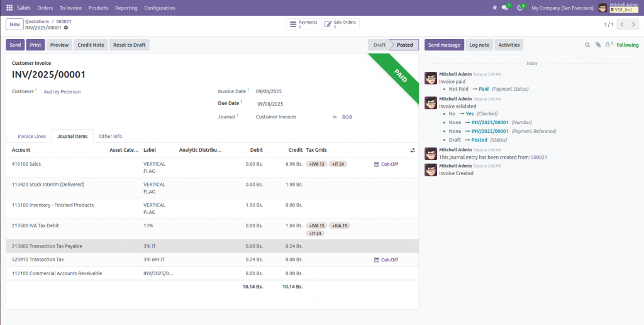The height and width of the screenshot is (325, 644).
Task: Switch to the Invoice Lines tab
Action: pos(31,136)
